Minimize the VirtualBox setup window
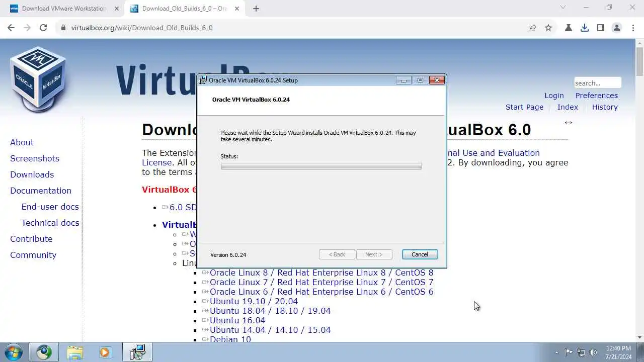Image resolution: width=644 pixels, height=362 pixels. [404, 80]
